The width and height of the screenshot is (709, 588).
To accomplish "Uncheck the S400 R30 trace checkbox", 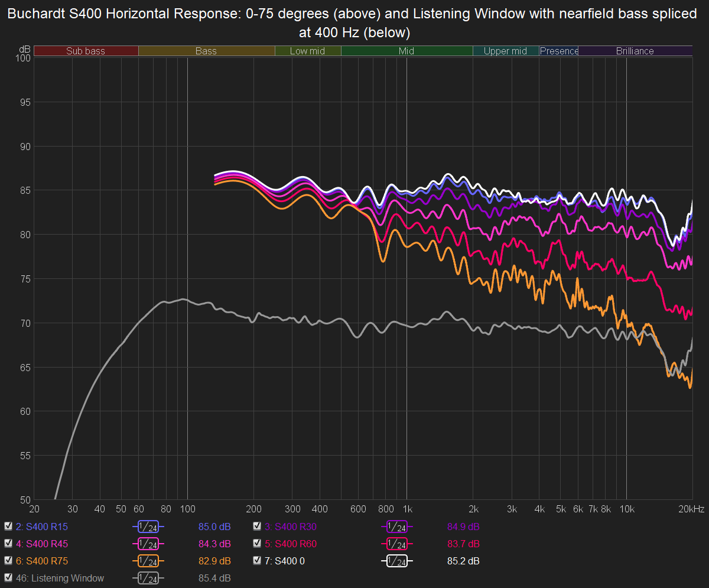I will (256, 525).
